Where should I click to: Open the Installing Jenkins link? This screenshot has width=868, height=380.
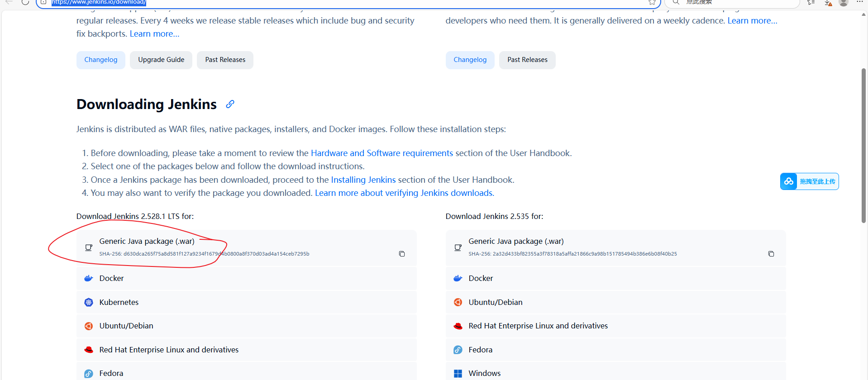pyautogui.click(x=363, y=180)
